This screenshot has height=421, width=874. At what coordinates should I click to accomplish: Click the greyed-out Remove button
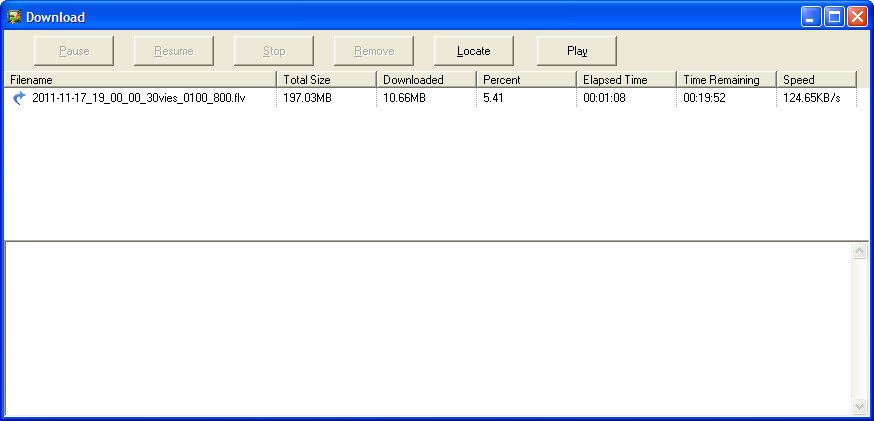click(374, 51)
